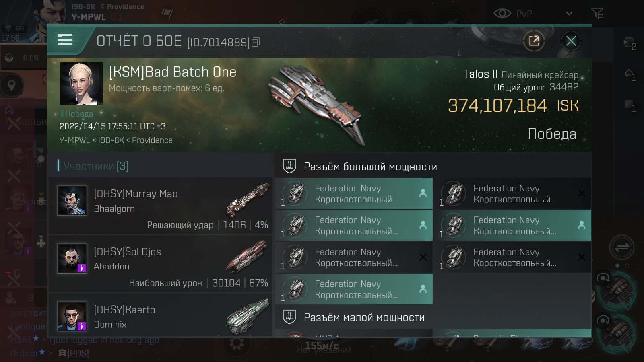This screenshot has width=644, height=362.
Task: Open the location pin icon on left
Action: tap(12, 85)
